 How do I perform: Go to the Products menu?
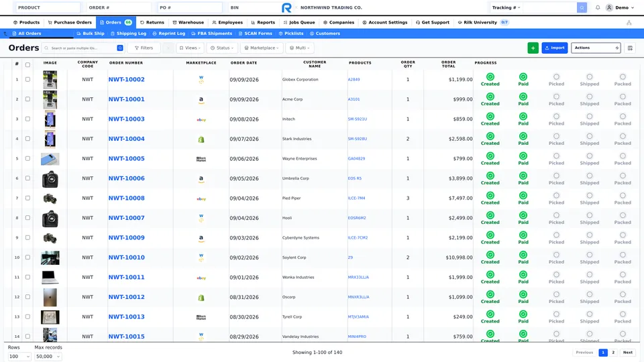coord(26,23)
